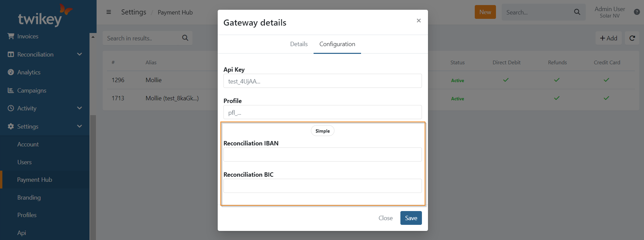Click the help question mark icon
Screen dimensions: 644x240
pos(637,12)
